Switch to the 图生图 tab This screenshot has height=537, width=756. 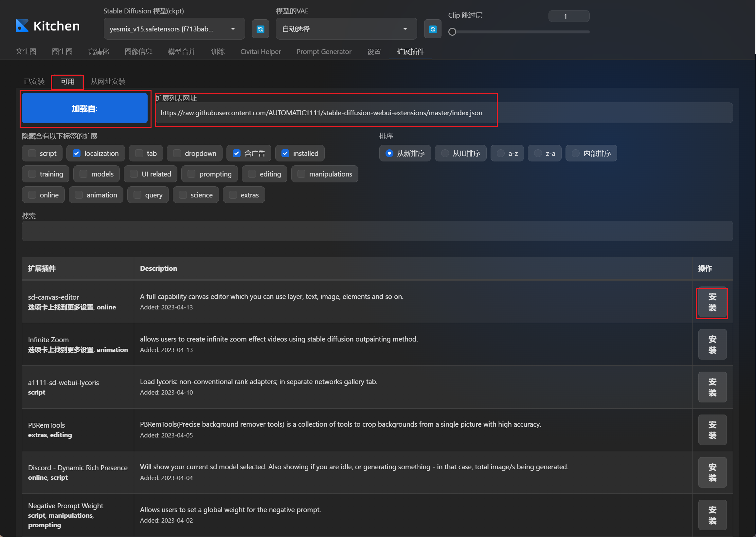62,52
